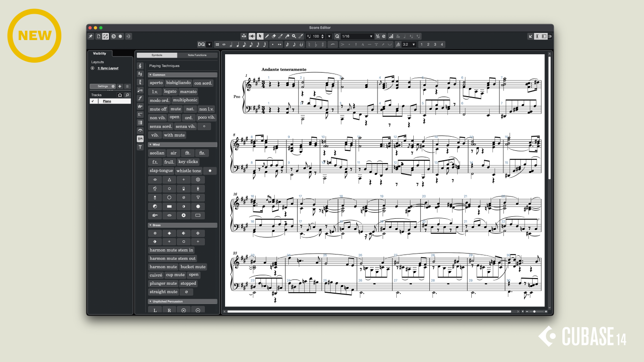Open the text symbol category
This screenshot has height=362, width=644.
140,147
